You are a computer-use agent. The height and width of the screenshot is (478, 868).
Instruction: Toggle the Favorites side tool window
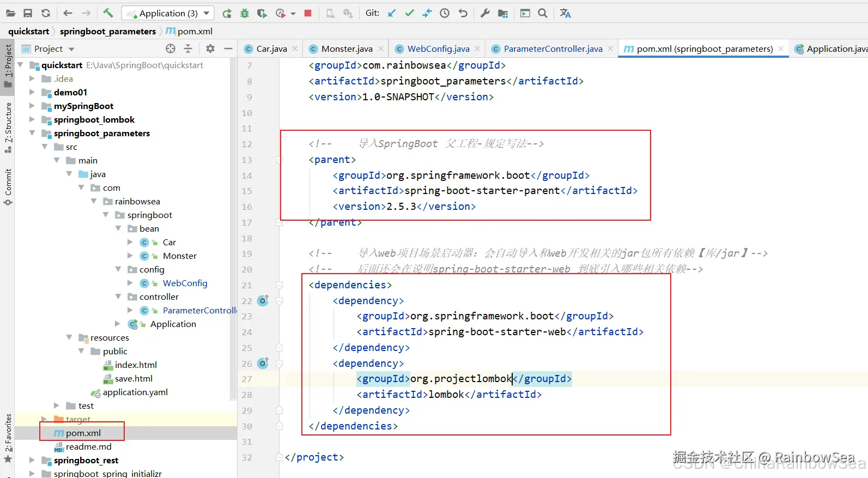point(8,439)
